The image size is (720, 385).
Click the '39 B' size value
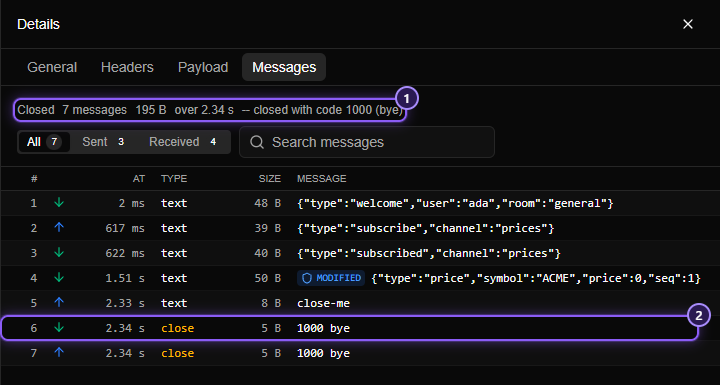pyautogui.click(x=268, y=228)
